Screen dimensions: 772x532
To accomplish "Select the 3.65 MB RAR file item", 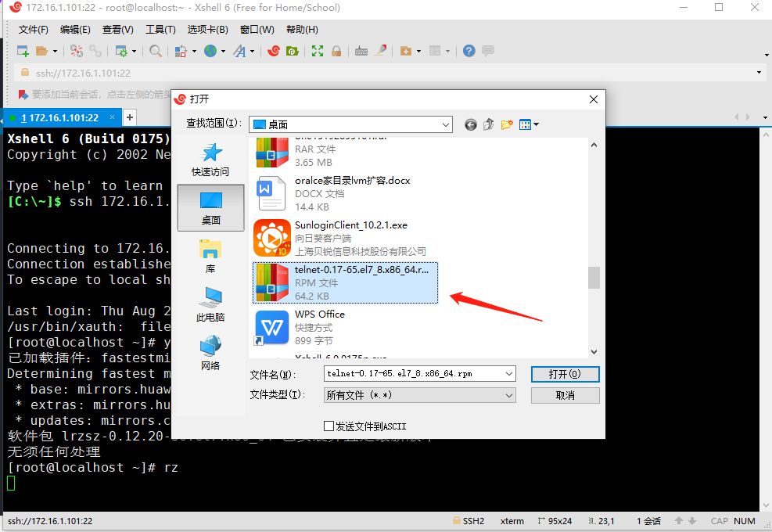I will pyautogui.click(x=345, y=153).
